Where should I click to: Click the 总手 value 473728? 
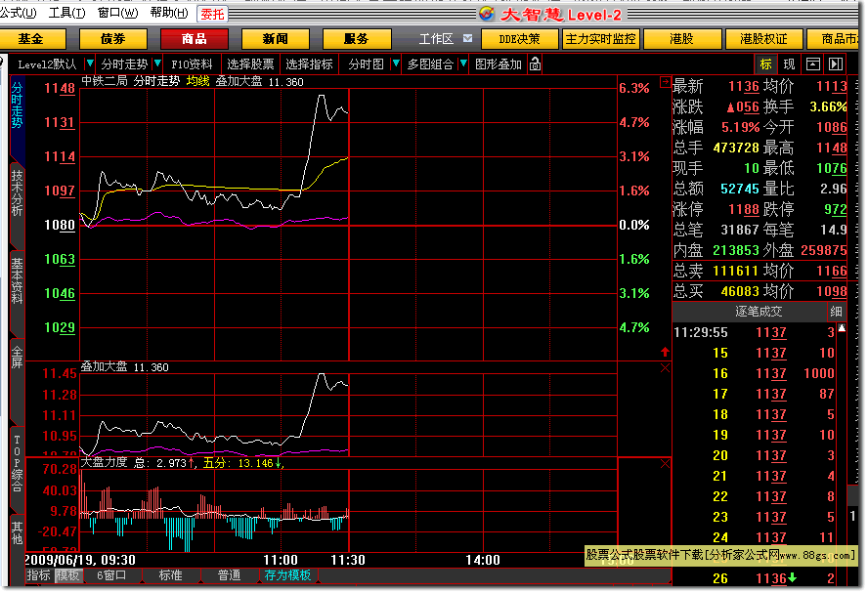pyautogui.click(x=736, y=148)
